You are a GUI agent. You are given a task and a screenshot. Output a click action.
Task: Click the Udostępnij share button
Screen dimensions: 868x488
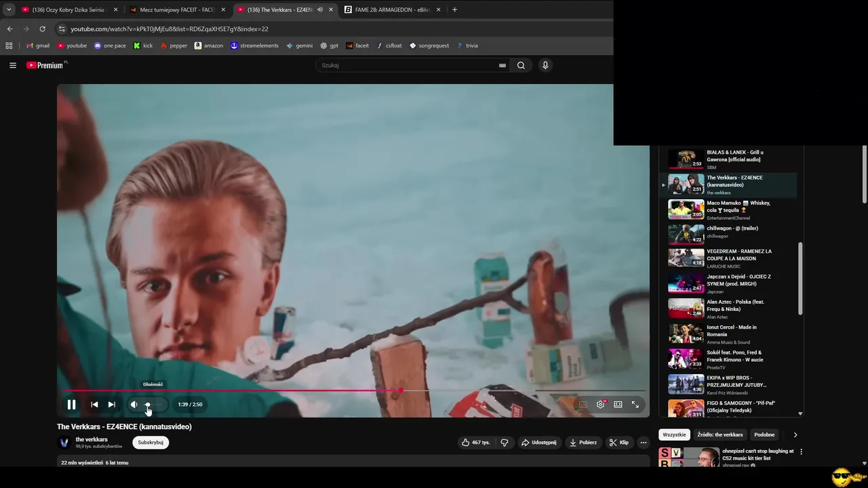click(539, 443)
